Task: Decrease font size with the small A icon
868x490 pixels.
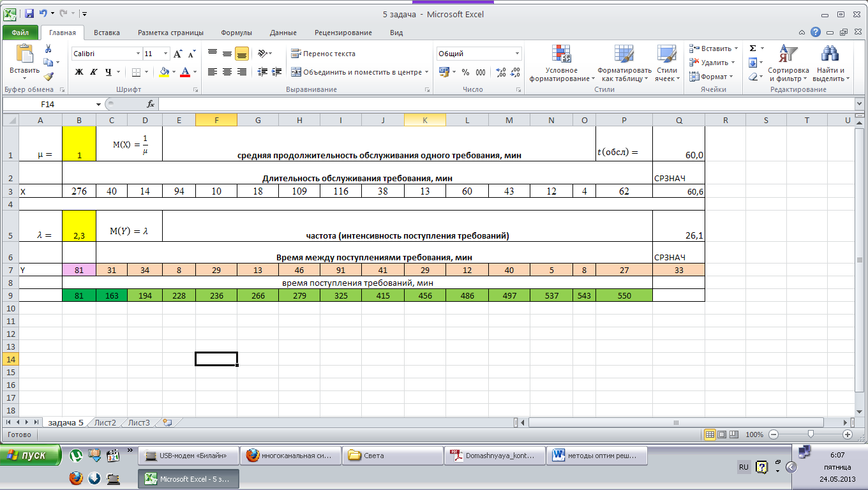Action: [192, 54]
